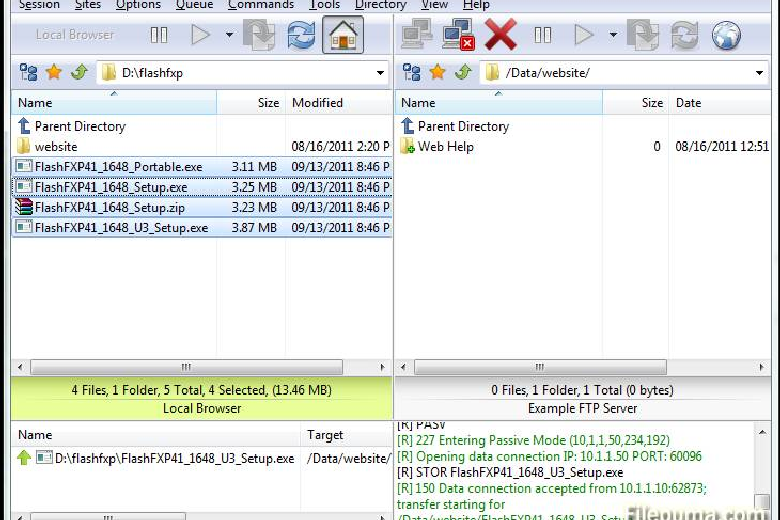Sort local files by Size column
This screenshot has width=780, height=520.
[x=251, y=103]
